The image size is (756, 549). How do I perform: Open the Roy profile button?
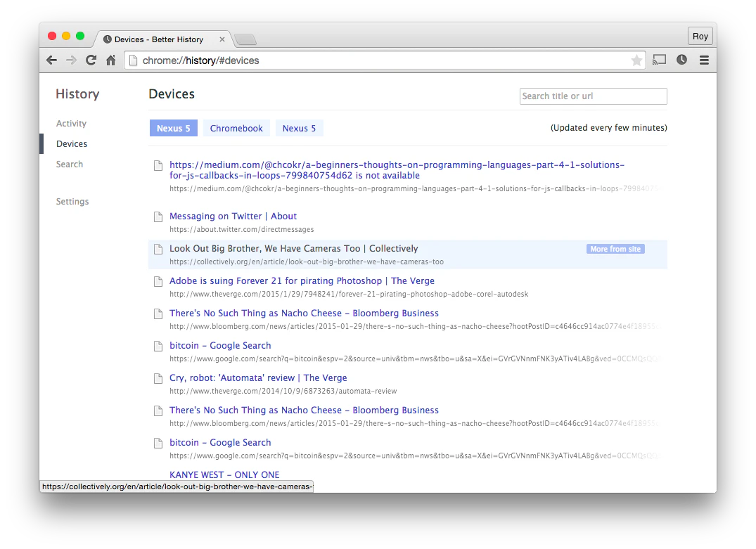pos(700,36)
